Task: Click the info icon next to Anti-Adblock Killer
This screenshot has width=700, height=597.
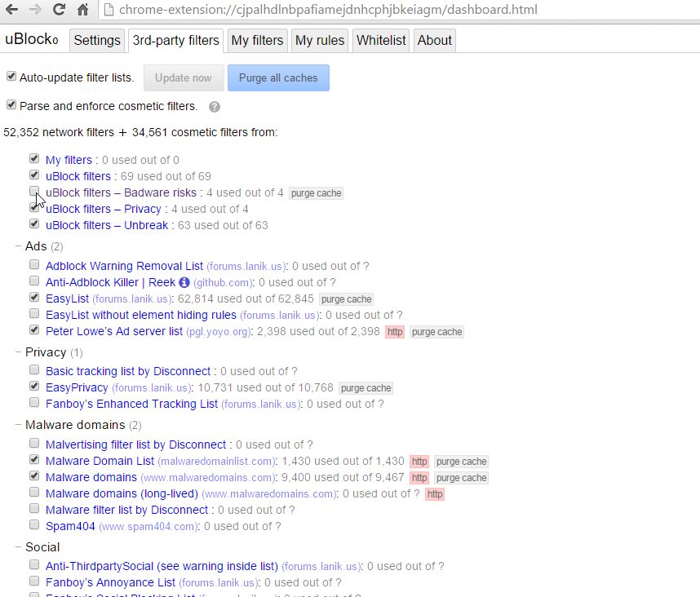Action: (184, 282)
